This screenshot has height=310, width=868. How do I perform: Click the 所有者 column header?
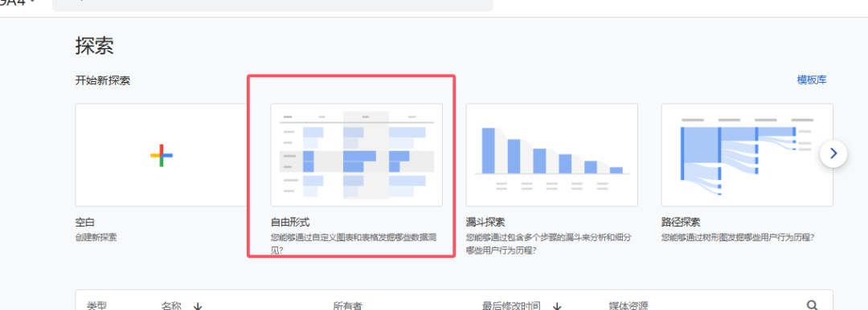coord(348,305)
